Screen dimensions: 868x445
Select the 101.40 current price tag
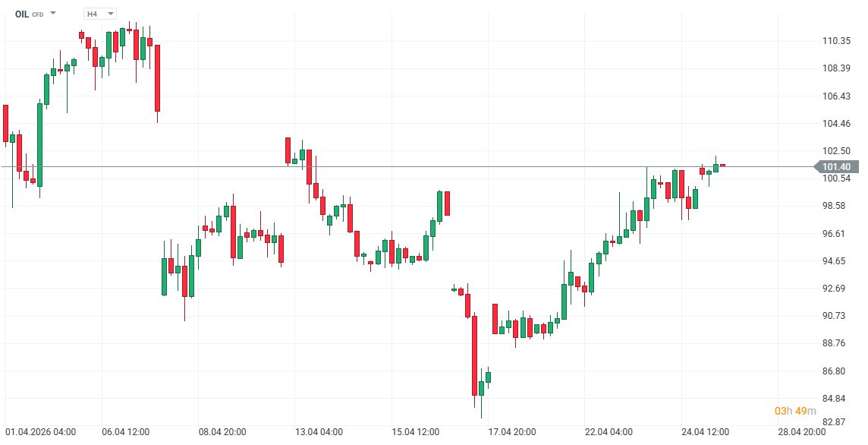[835, 167]
